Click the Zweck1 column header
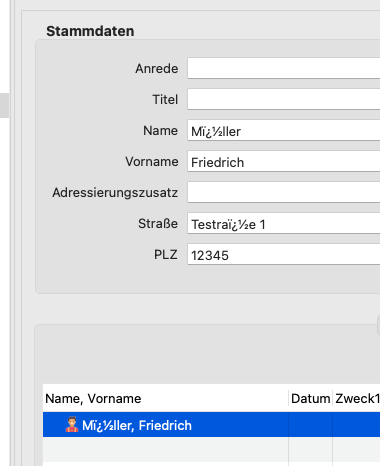This screenshot has height=466, width=380. 357,398
